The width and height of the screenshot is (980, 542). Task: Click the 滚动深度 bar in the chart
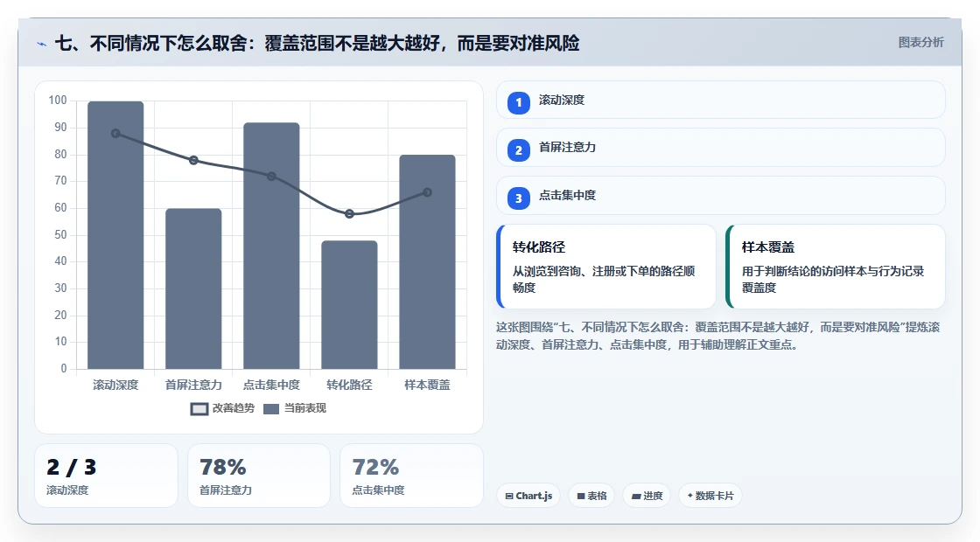[115, 235]
